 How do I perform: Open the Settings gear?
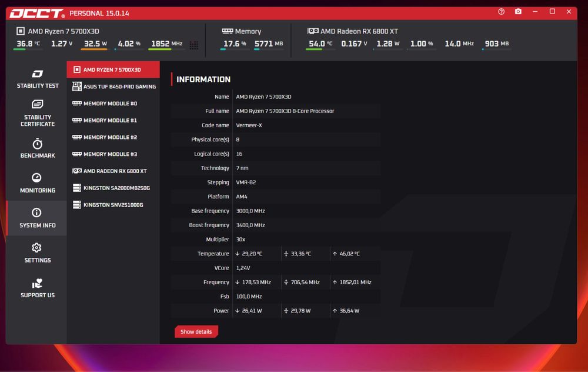(36, 248)
